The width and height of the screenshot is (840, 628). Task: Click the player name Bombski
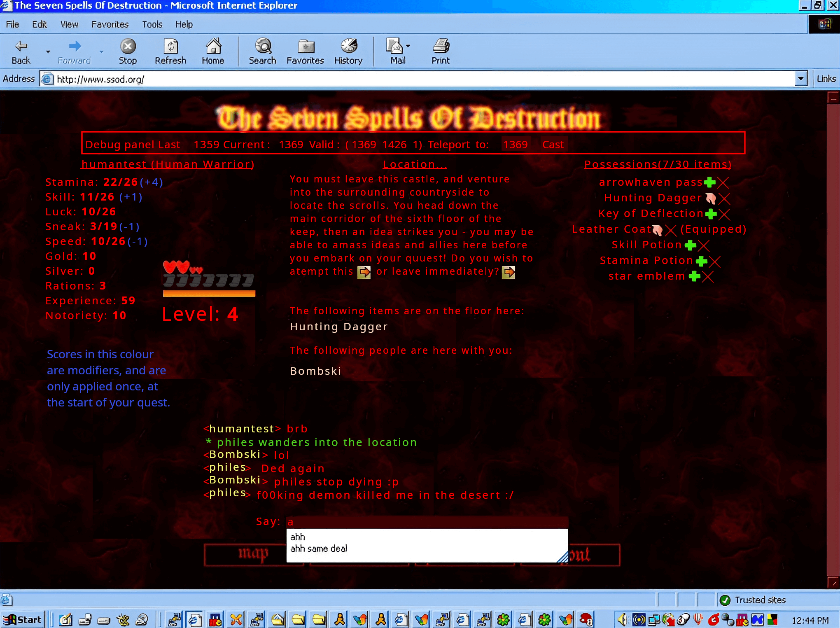[x=315, y=371]
